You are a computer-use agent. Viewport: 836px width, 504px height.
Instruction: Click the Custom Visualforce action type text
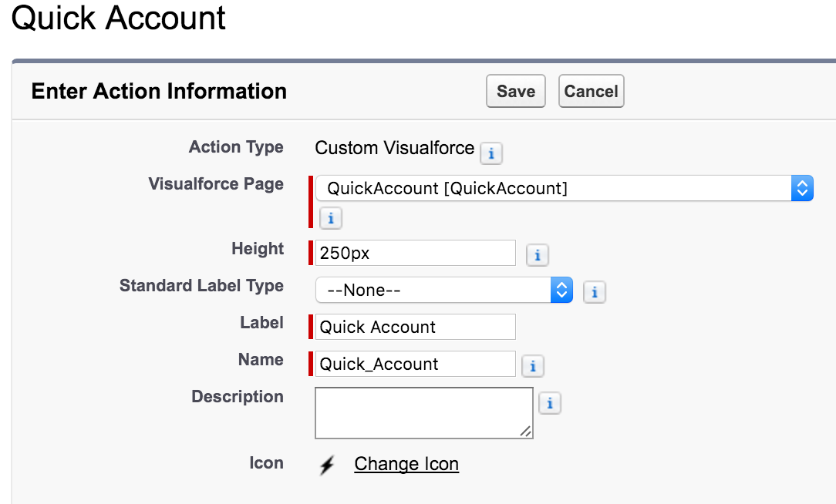coord(394,148)
